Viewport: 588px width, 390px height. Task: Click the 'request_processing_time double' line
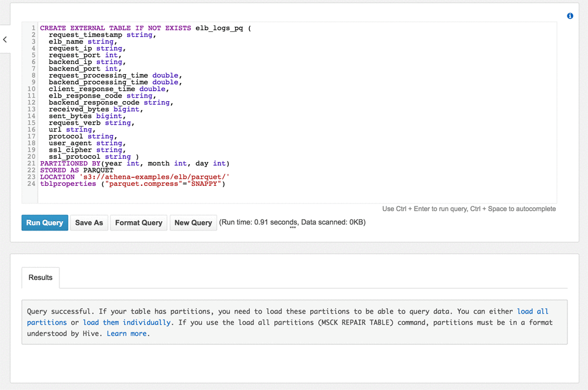[x=115, y=75]
